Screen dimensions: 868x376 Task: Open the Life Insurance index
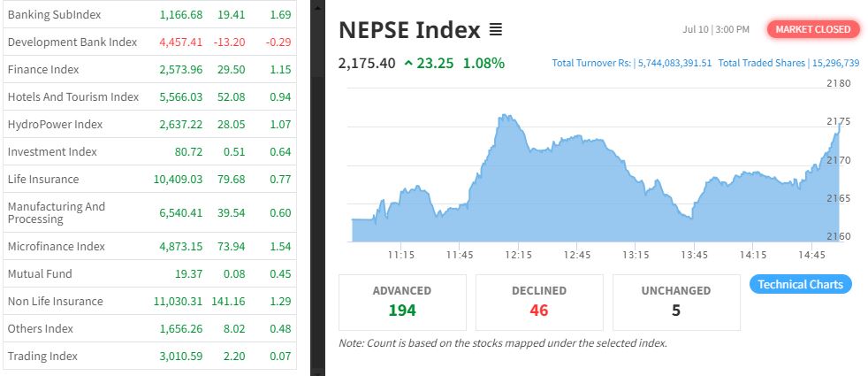[x=42, y=179]
